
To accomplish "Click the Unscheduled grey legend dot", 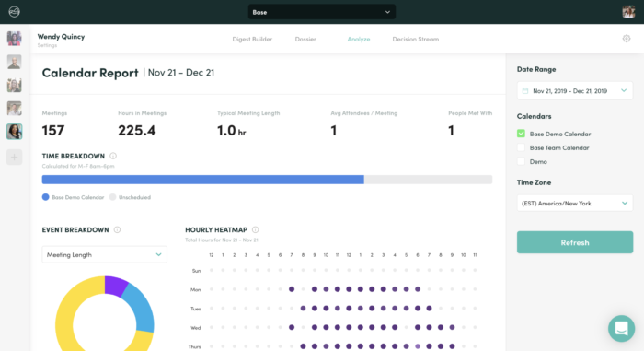I will pos(112,197).
